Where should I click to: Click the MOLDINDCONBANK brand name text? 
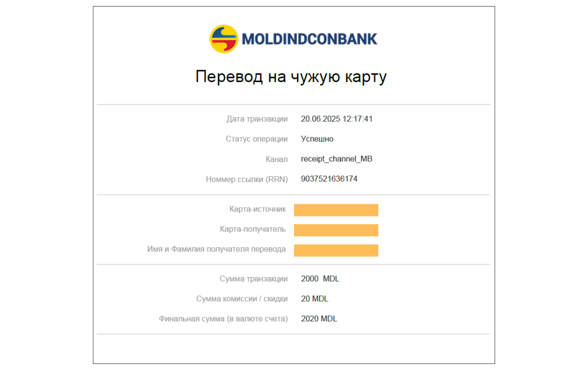pos(309,39)
